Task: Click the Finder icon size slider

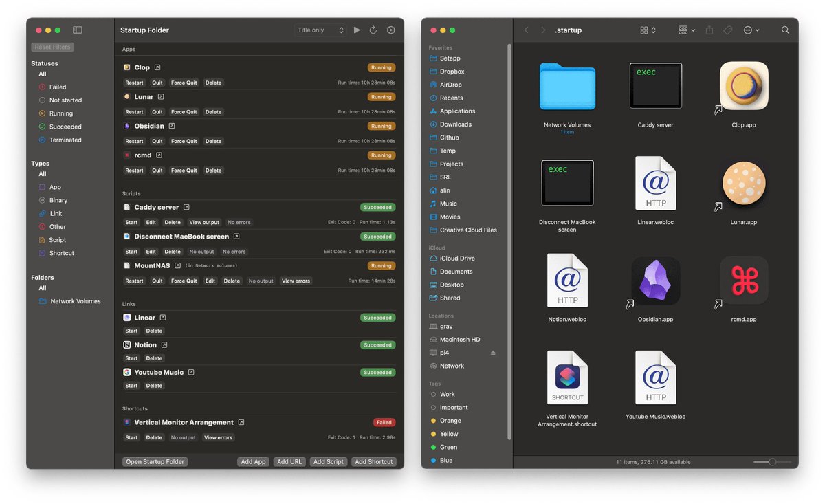Action: (x=772, y=462)
